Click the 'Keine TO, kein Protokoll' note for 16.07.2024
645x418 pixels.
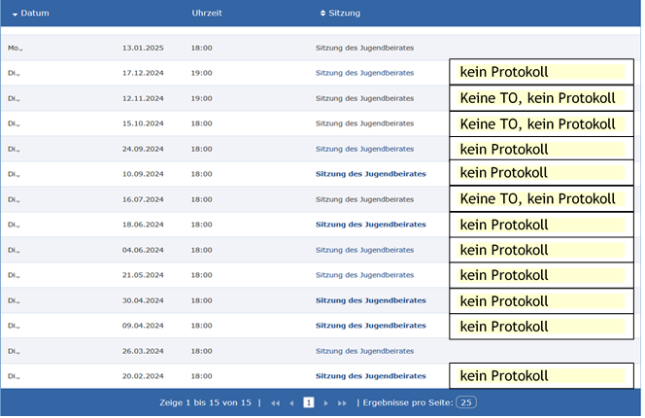(541, 199)
